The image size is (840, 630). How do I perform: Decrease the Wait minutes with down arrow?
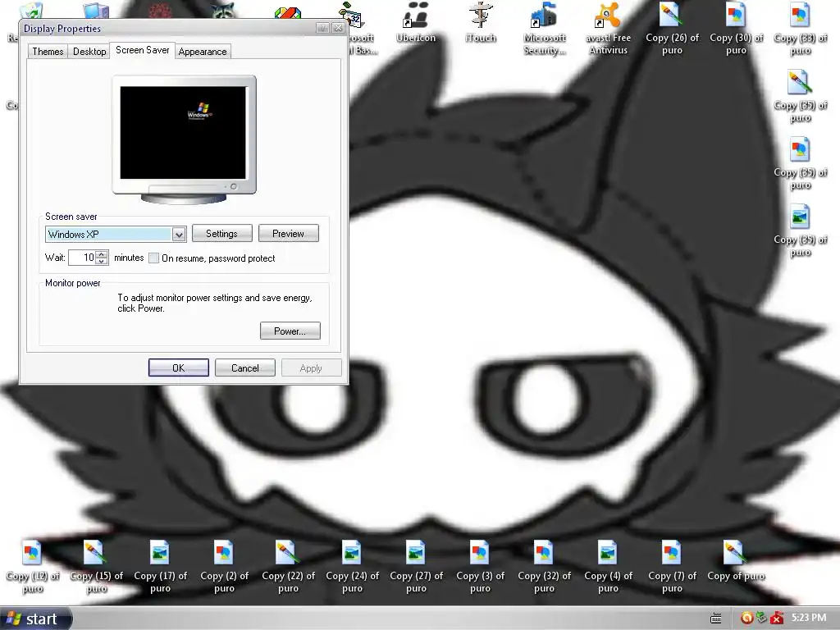[102, 261]
